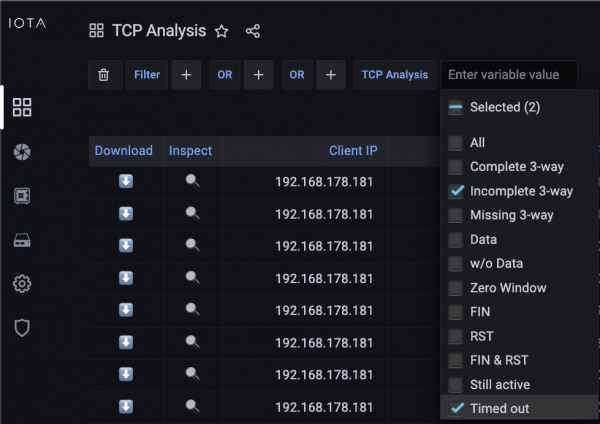Add a filter with plus next to Filter

tap(186, 75)
